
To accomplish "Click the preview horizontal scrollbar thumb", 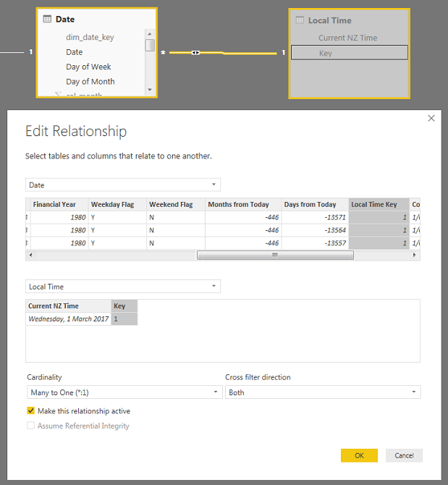I will (x=275, y=255).
